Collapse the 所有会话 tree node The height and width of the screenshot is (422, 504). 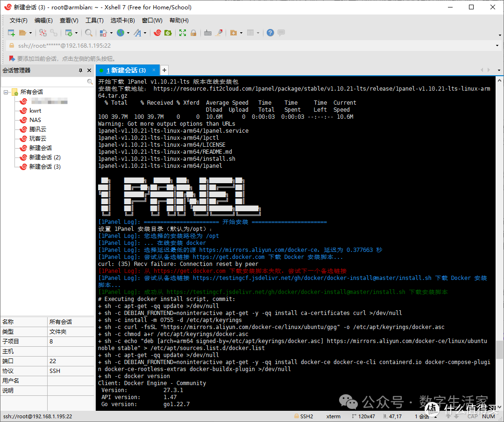coord(6,92)
